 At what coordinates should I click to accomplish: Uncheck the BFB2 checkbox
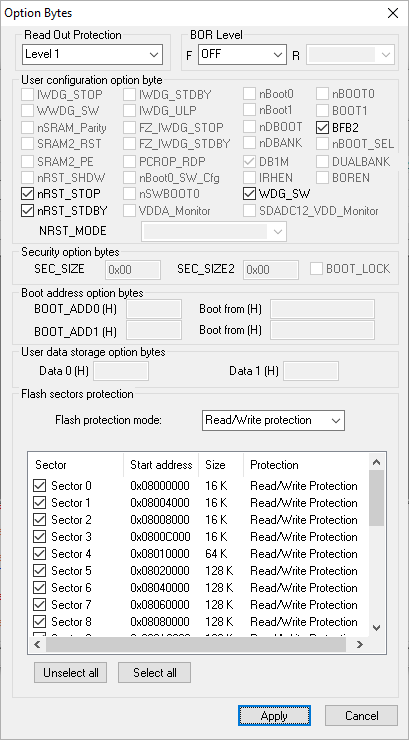[323, 127]
